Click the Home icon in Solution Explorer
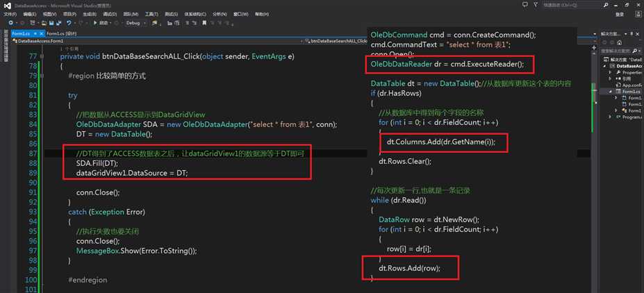The height and width of the screenshot is (293, 644). pos(620,42)
